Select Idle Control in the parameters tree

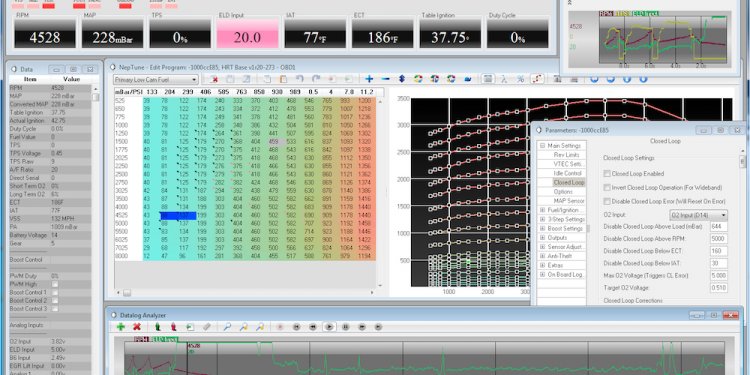(x=567, y=173)
